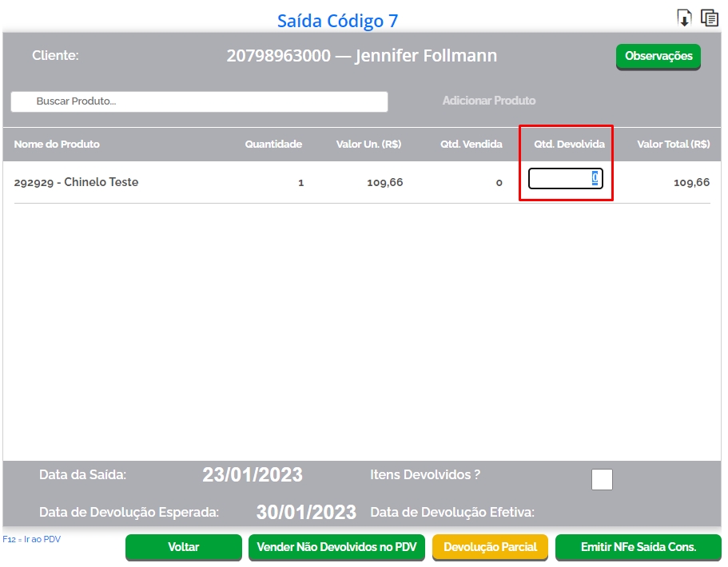Screen dimensions: 728x567
Task: Click the copy document icon
Action: point(709,18)
